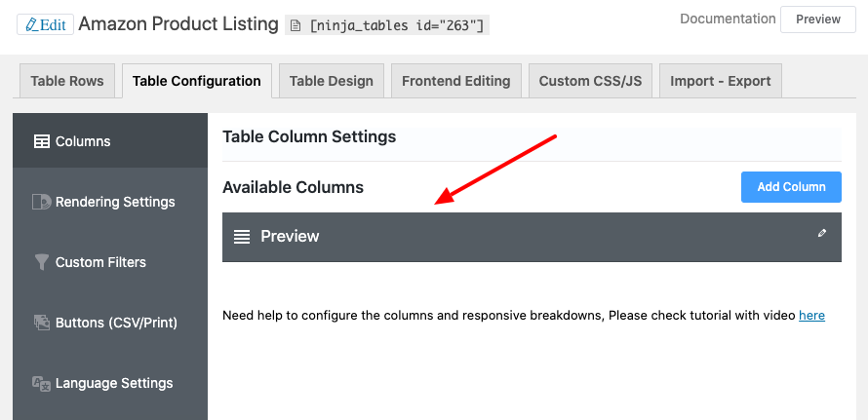Screen dimensions: 868x420
Task: Open Language Settings sidebar icon
Action: pos(42,383)
